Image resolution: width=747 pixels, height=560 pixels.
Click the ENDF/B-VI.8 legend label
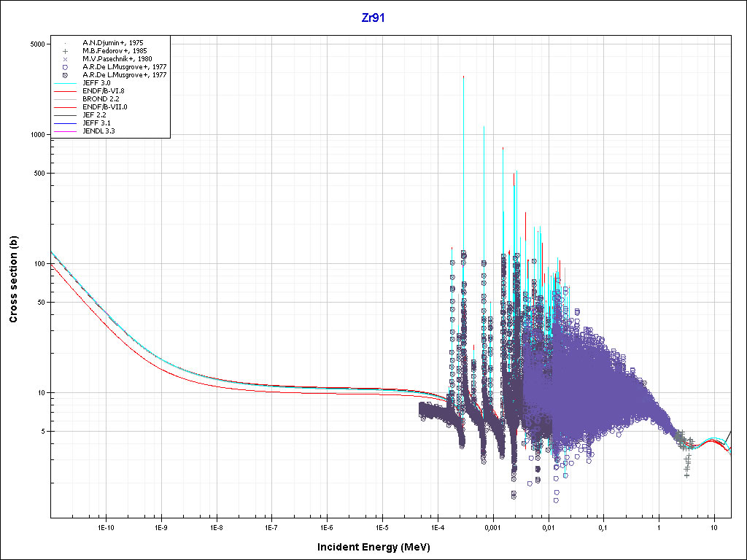(x=106, y=91)
